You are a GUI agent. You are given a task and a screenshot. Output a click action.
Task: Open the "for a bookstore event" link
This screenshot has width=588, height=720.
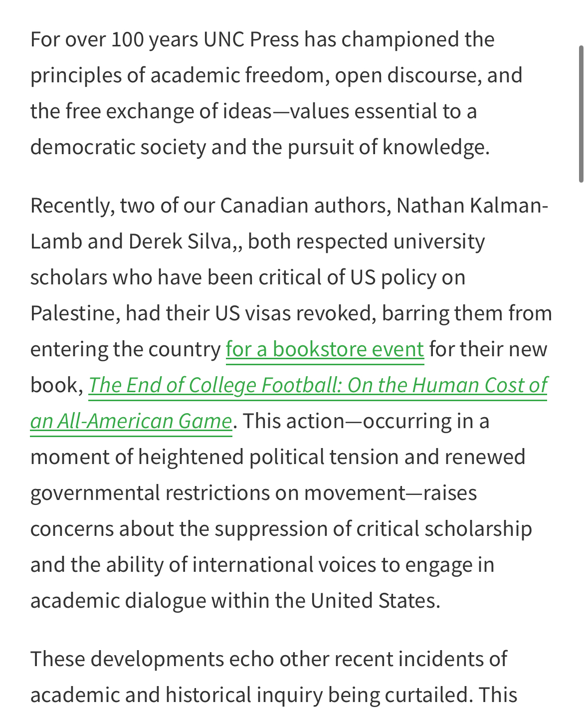(x=325, y=349)
